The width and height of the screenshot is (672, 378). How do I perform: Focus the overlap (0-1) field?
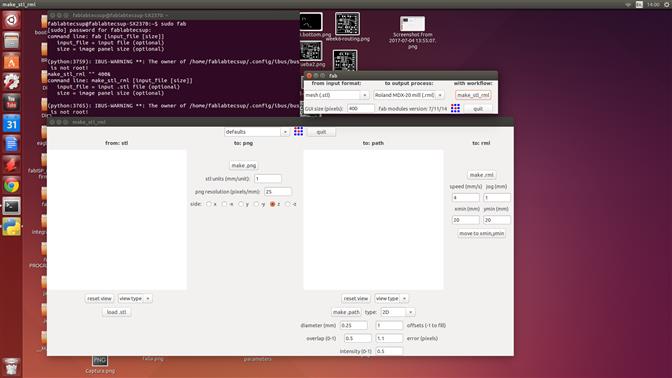click(358, 338)
